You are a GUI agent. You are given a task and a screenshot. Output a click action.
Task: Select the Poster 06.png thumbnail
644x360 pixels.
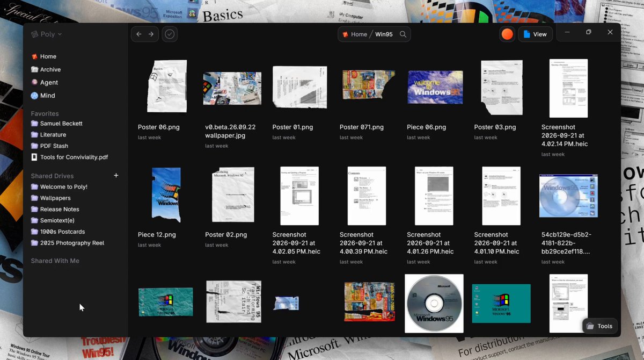coord(166,86)
